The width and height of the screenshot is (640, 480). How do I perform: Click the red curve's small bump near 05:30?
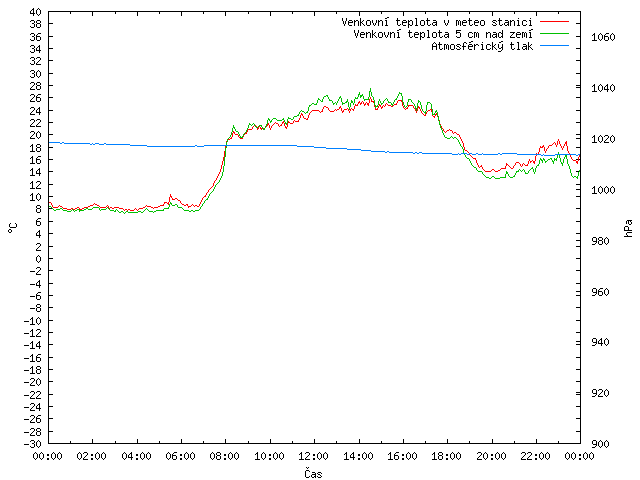[x=171, y=196]
